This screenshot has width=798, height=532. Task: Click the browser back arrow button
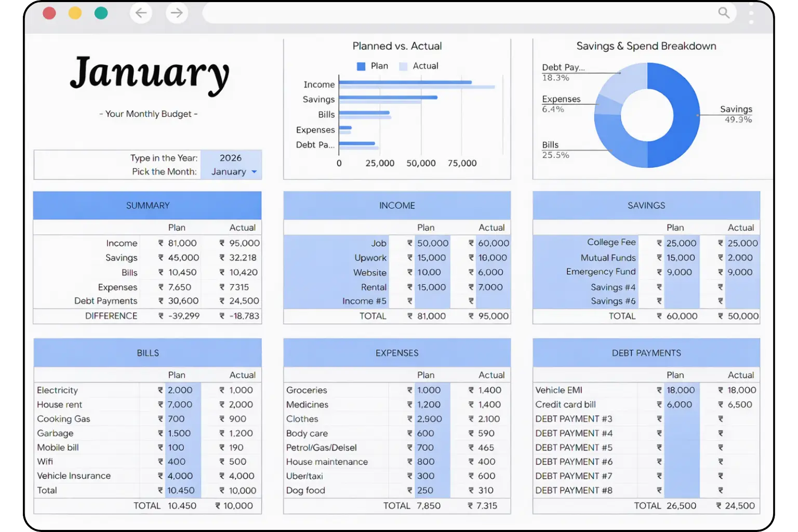[x=141, y=13]
